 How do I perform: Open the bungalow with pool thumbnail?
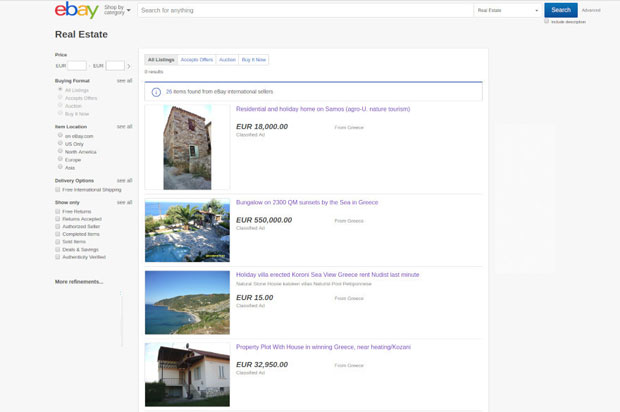(187, 229)
